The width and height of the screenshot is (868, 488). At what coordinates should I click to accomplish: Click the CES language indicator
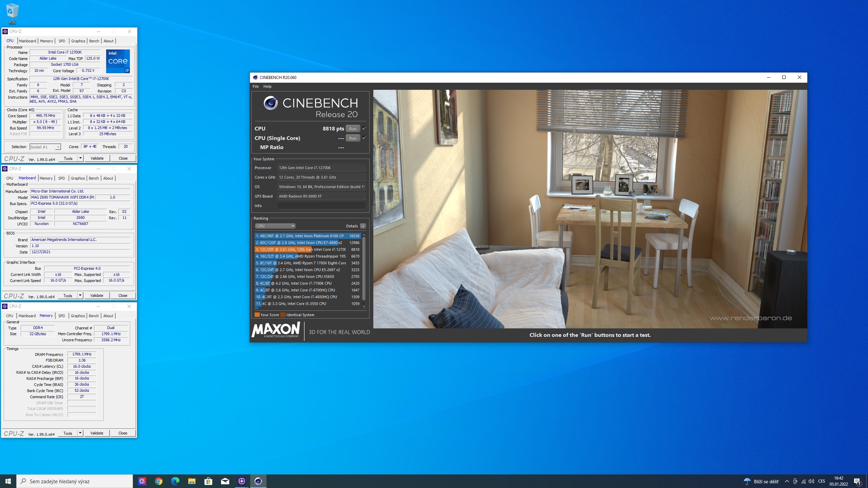[x=822, y=481]
